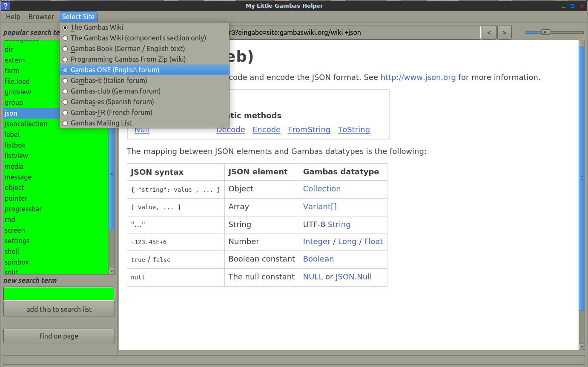Click the web page scroll down arrow
588x367 pixels.
[x=582, y=347]
